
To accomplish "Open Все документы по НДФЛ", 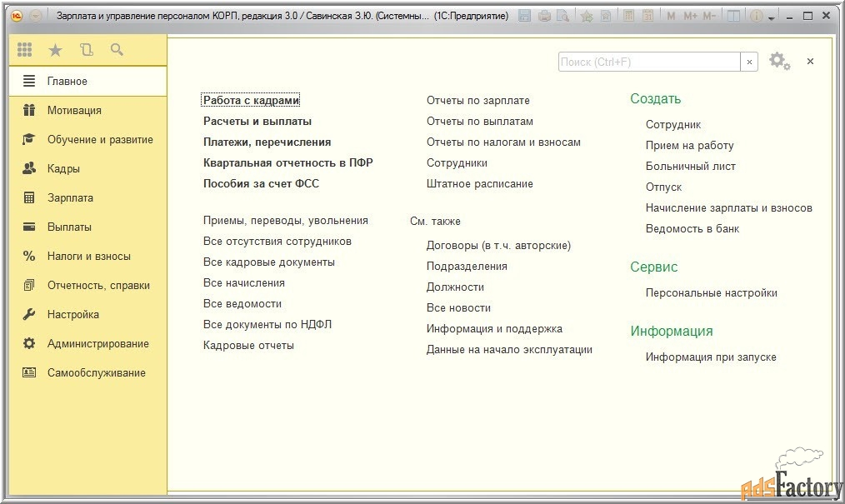I will pyautogui.click(x=267, y=325).
